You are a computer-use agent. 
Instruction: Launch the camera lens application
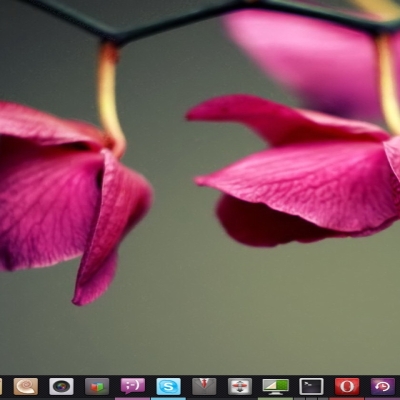61,386
